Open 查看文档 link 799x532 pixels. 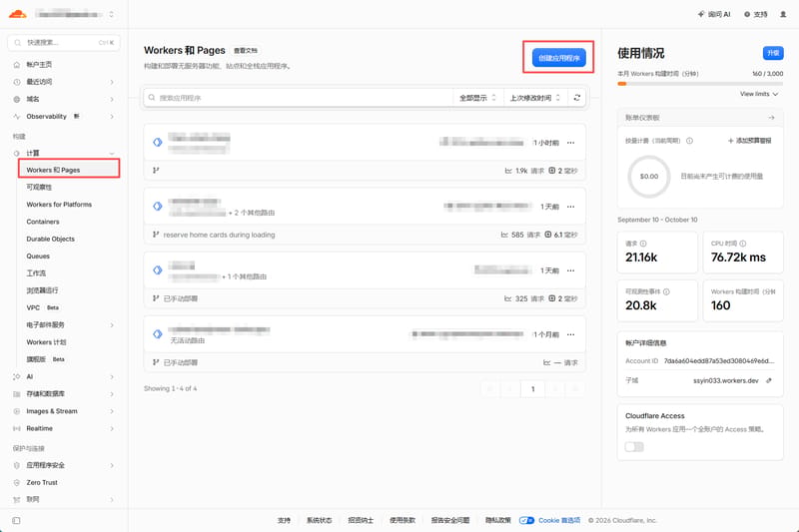[246, 50]
